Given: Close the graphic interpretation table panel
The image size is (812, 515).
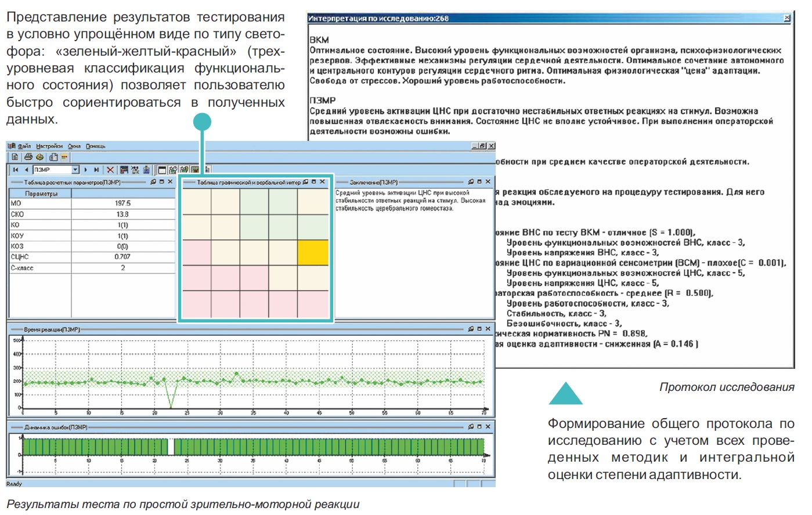Looking at the screenshot, I should (323, 182).
